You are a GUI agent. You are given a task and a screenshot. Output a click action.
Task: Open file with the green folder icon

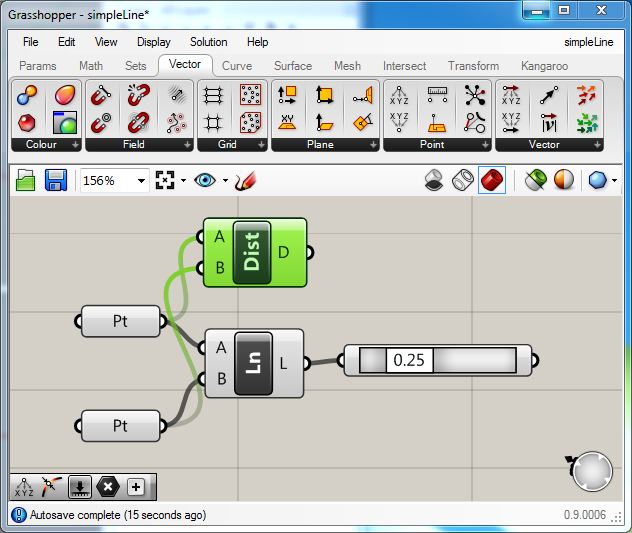(x=25, y=180)
